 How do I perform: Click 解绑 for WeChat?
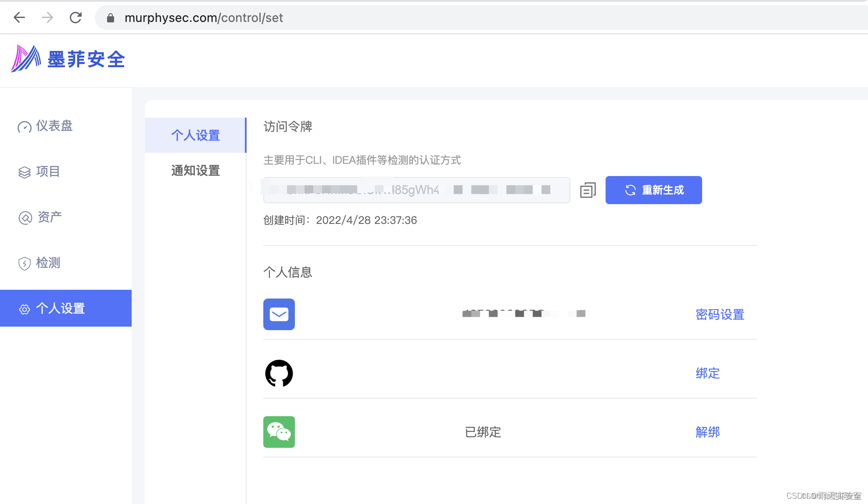tap(707, 432)
